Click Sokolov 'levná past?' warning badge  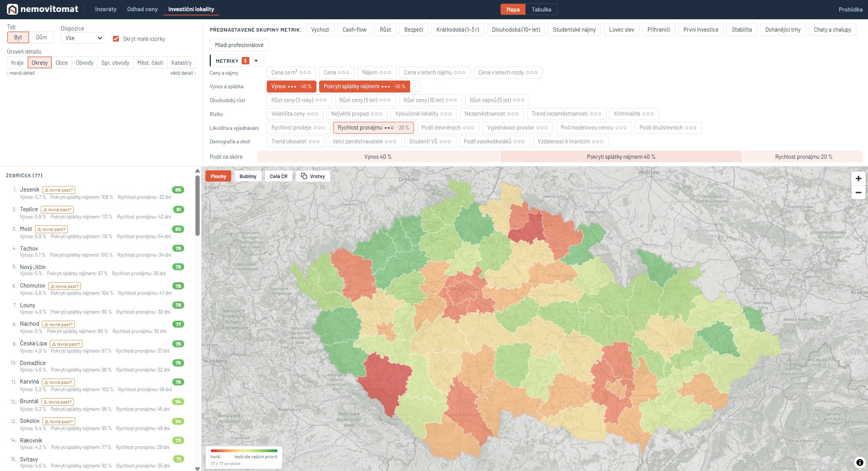click(59, 422)
